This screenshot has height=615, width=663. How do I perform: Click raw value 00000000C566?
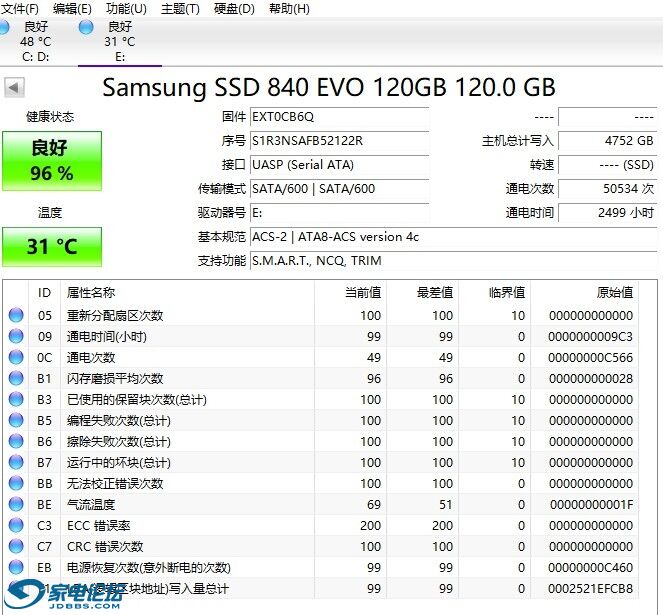point(590,358)
